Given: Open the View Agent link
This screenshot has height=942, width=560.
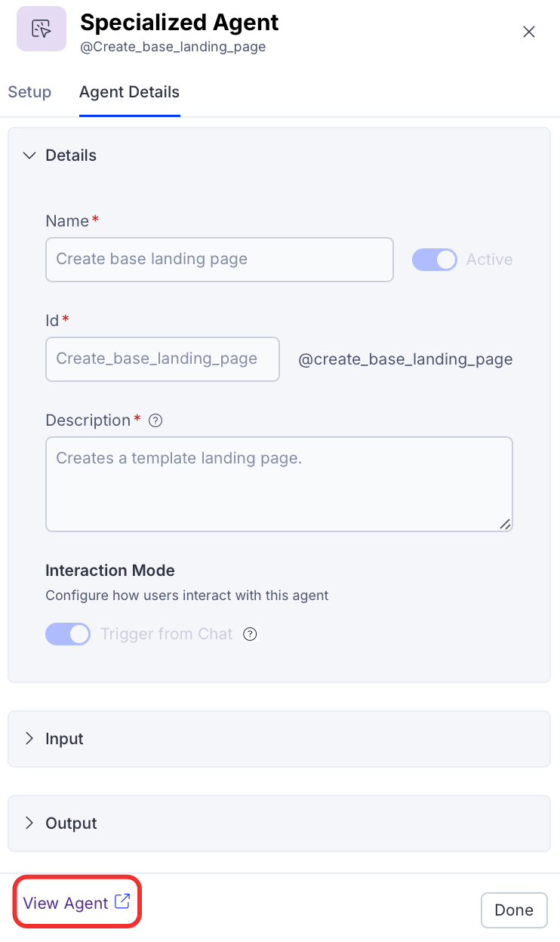Looking at the screenshot, I should tap(66, 903).
